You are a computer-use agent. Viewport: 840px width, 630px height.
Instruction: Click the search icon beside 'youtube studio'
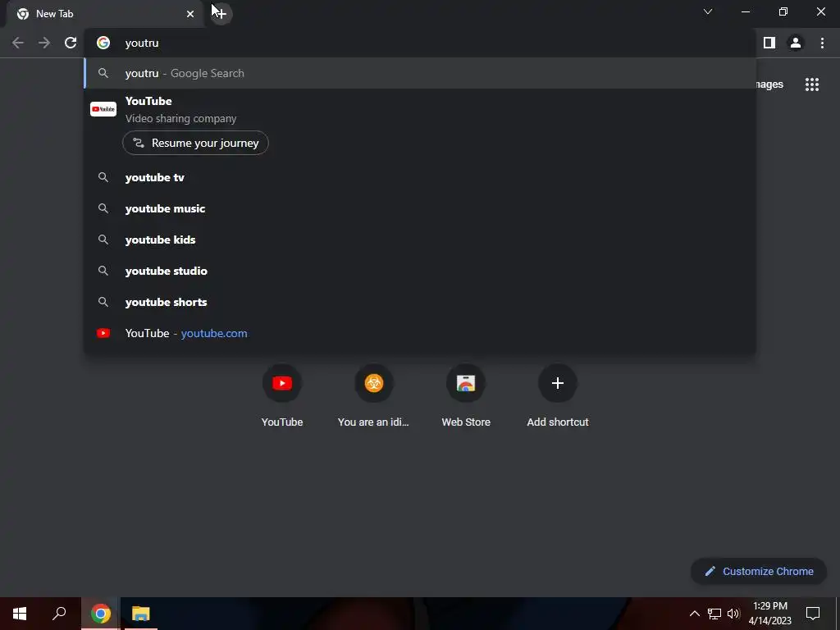pos(103,271)
